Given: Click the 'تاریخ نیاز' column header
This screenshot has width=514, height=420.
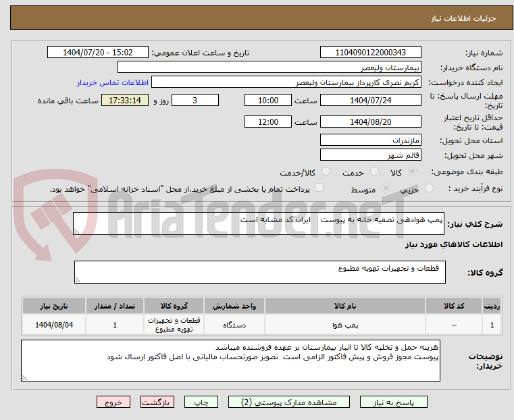Looking at the screenshot, I should tap(54, 306).
